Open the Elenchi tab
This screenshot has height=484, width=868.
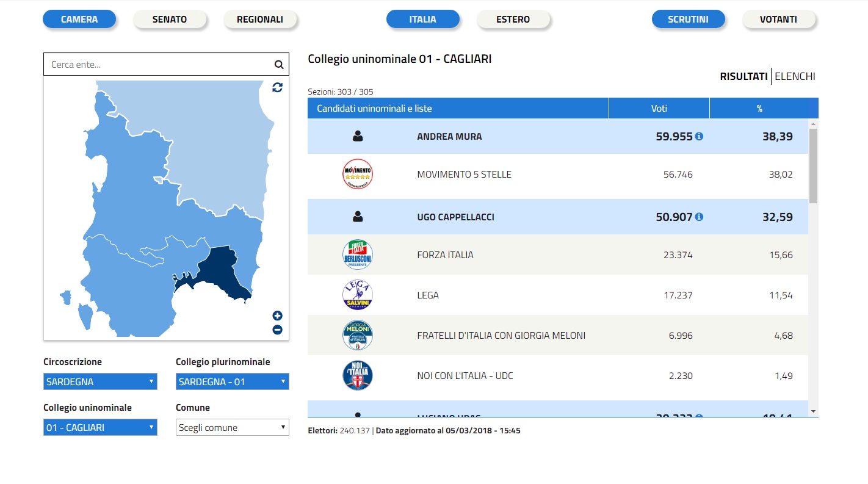click(x=795, y=76)
